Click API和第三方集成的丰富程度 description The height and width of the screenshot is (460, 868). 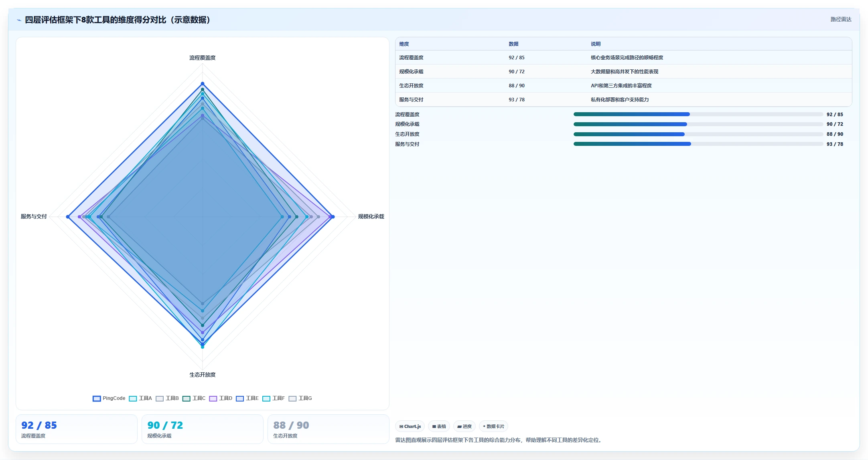(621, 86)
